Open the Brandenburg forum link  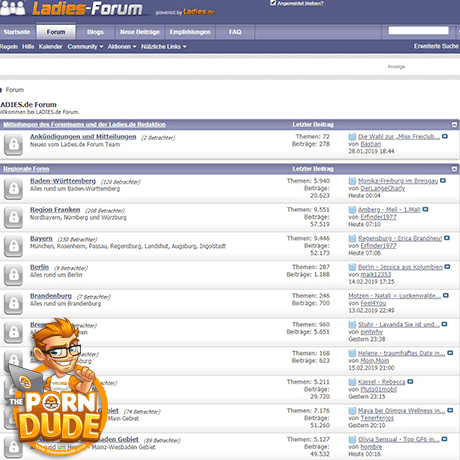51,296
